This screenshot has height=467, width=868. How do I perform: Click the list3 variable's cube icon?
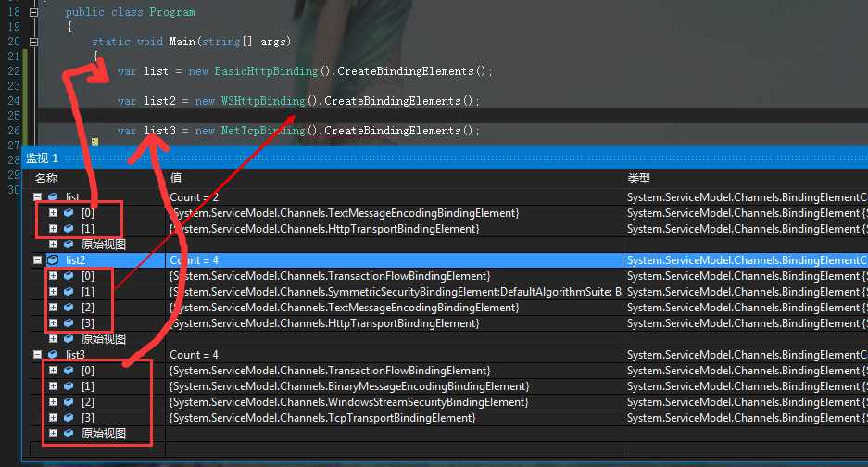53,355
